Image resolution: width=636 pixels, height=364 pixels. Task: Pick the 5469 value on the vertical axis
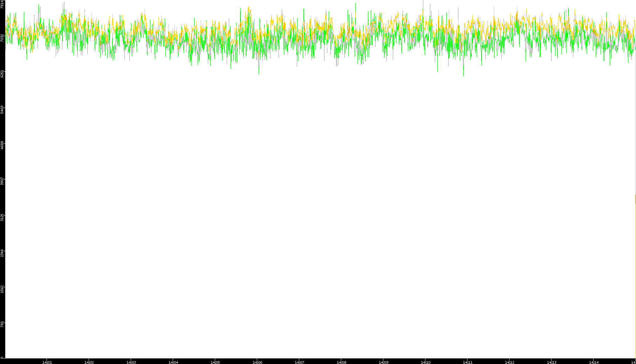(2, 110)
